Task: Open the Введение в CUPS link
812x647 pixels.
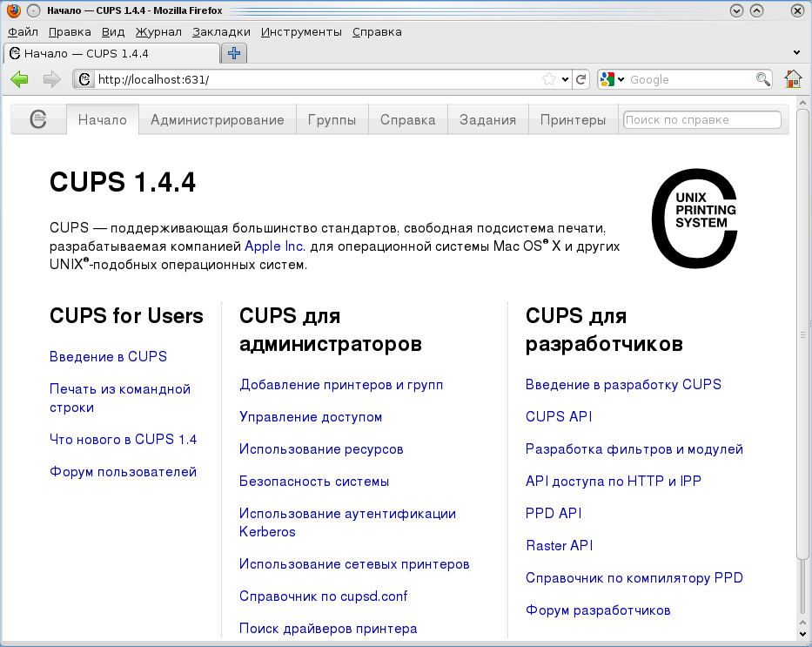Action: 108,356
